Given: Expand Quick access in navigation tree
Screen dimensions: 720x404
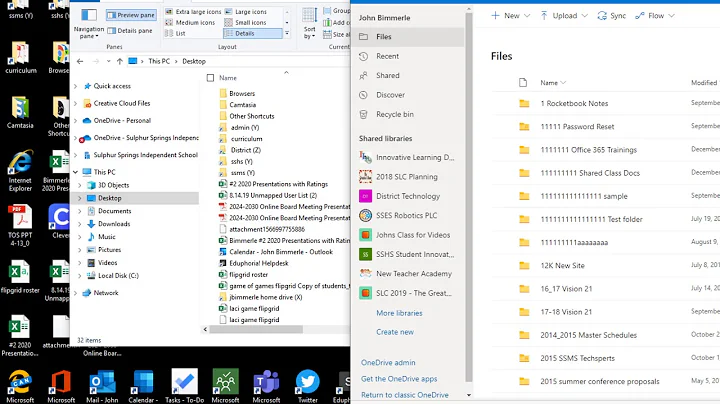Looking at the screenshot, I should click(x=76, y=86).
